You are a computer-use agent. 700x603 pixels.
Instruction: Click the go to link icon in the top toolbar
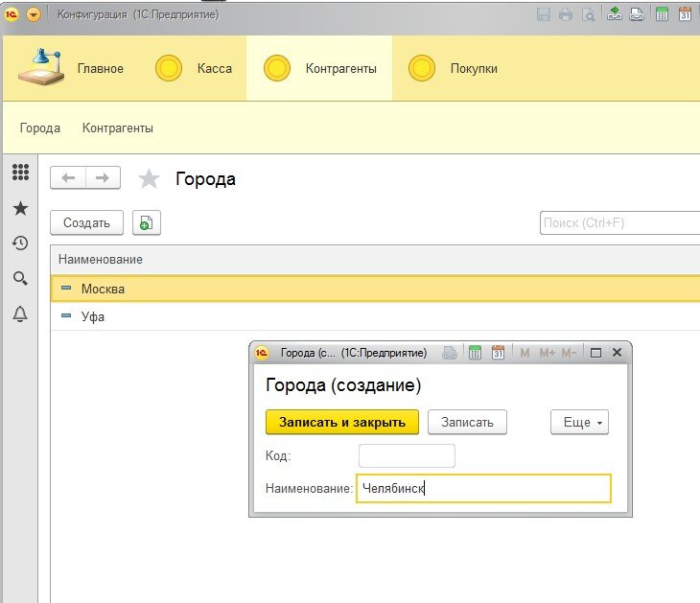pyautogui.click(x=637, y=14)
